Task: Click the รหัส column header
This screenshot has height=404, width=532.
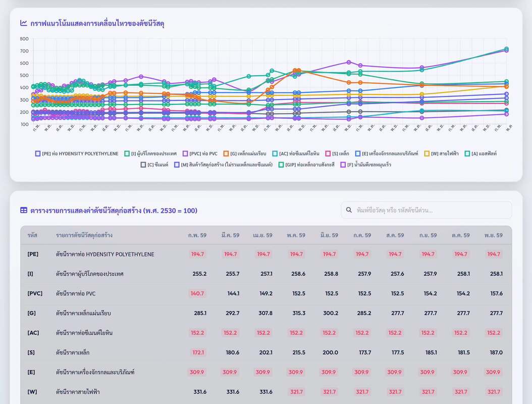Action: coord(32,235)
